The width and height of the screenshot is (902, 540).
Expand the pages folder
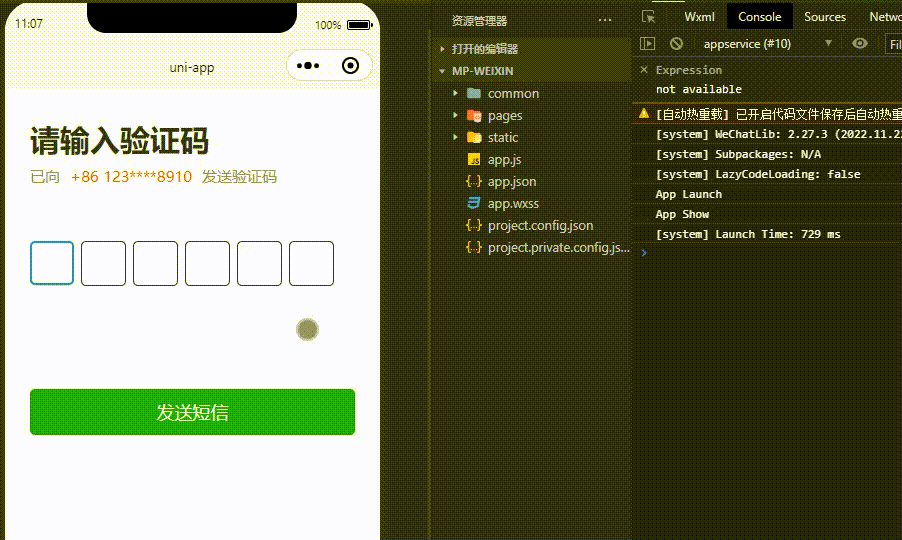coord(456,115)
